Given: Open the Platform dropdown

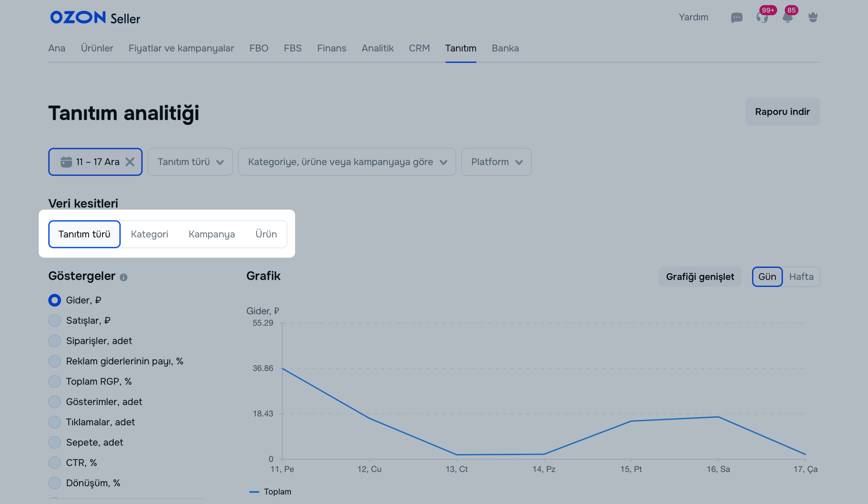Looking at the screenshot, I should pos(496,162).
